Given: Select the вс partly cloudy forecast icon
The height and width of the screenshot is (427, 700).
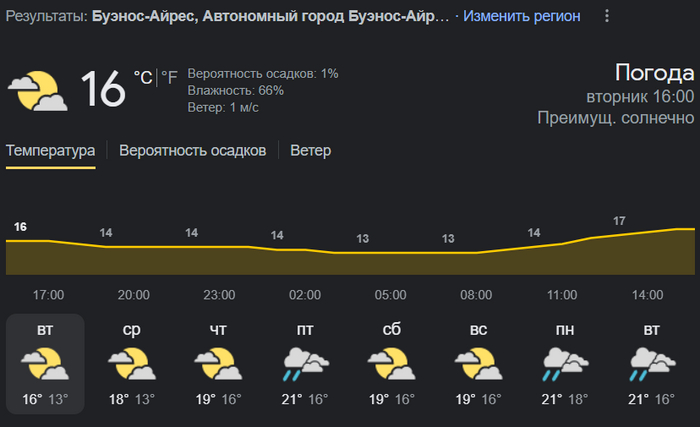Looking at the screenshot, I should point(476,364).
